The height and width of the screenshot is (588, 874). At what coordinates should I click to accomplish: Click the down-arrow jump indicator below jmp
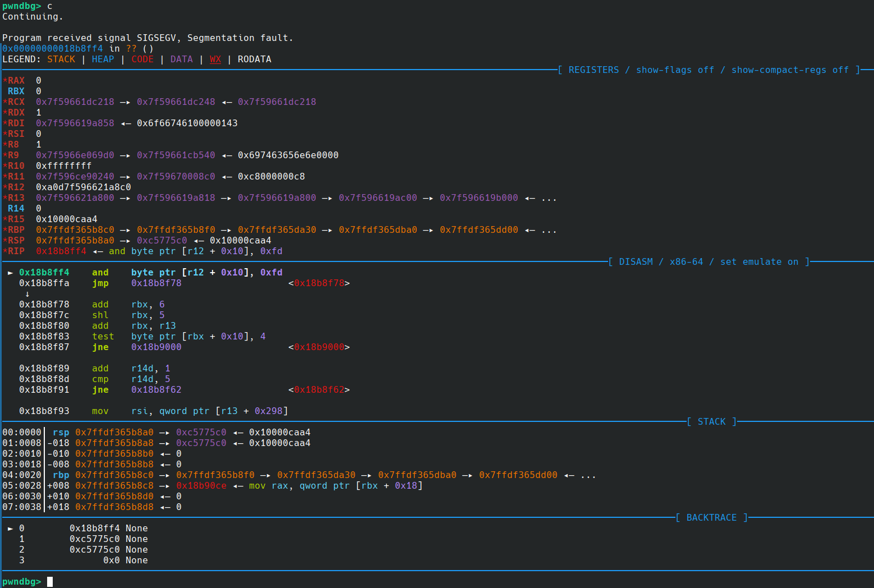(27, 294)
